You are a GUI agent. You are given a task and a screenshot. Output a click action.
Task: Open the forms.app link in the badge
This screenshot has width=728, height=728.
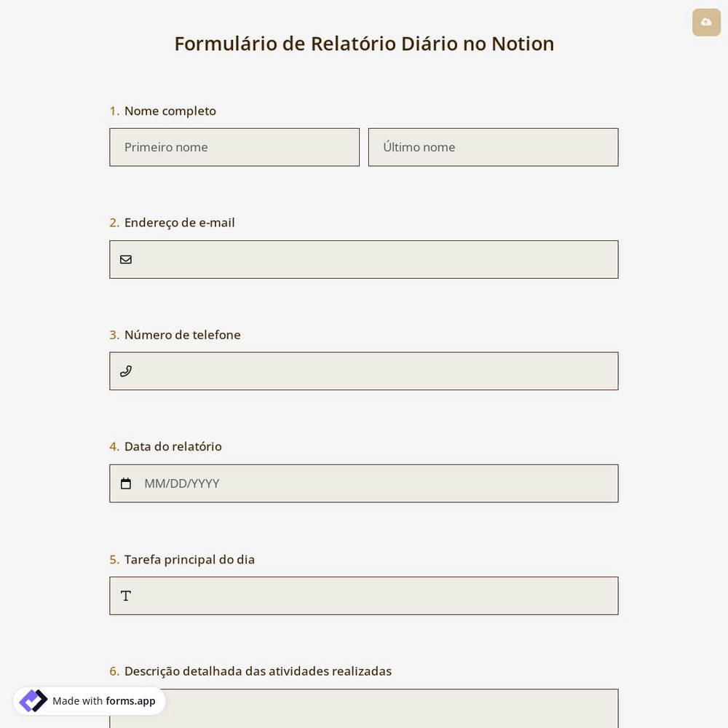point(130,701)
